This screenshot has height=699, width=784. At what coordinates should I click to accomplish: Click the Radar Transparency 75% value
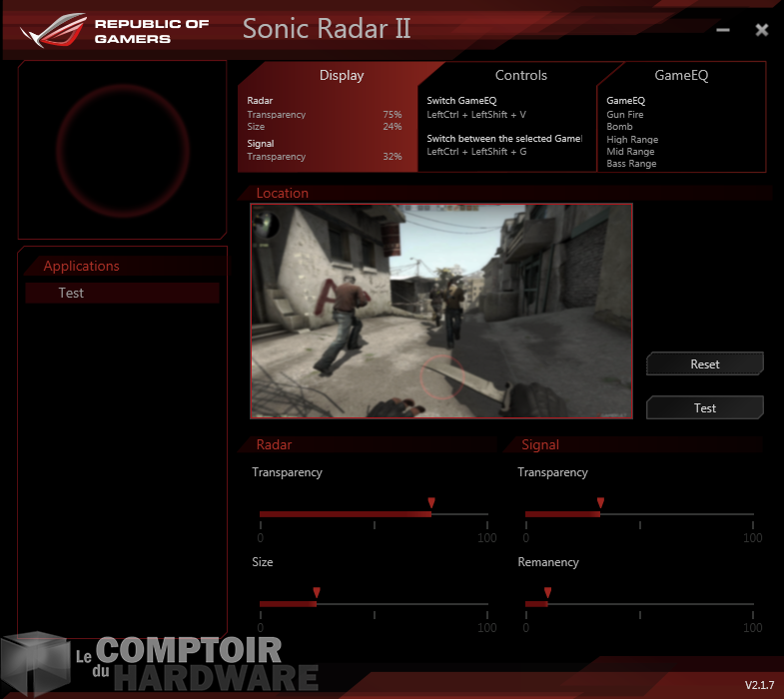392,115
